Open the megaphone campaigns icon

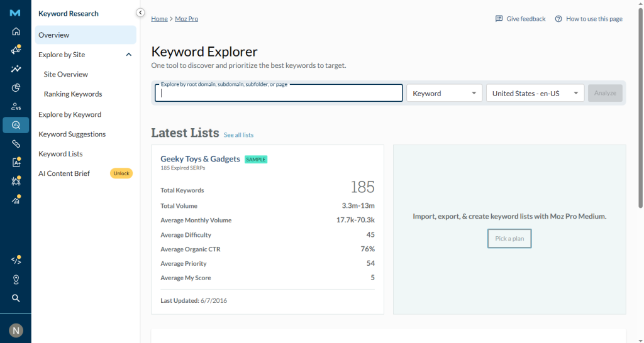[x=16, y=50]
